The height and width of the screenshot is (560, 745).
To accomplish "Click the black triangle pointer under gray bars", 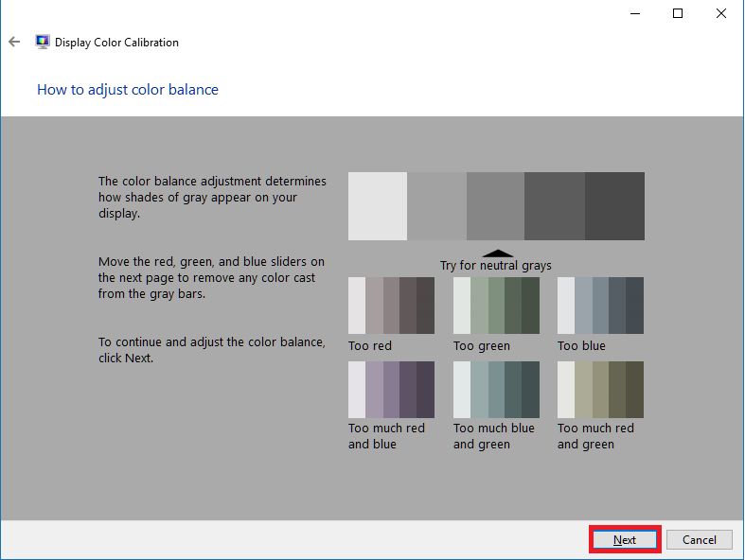I will click(x=498, y=254).
